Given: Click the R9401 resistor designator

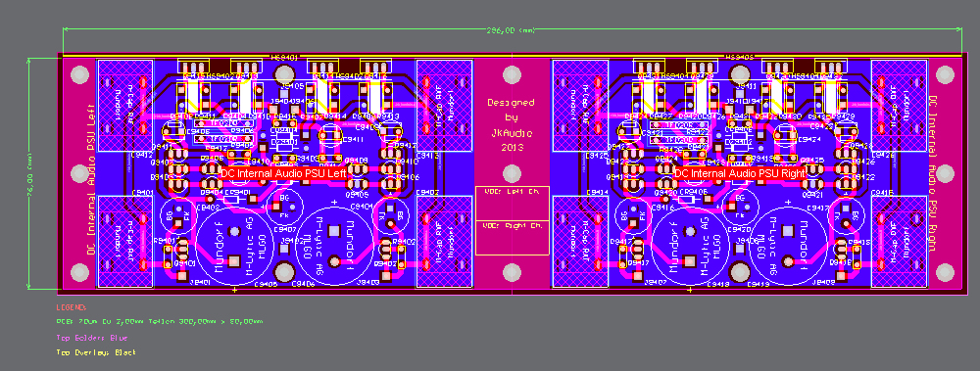Looking at the screenshot, I should (164, 241).
